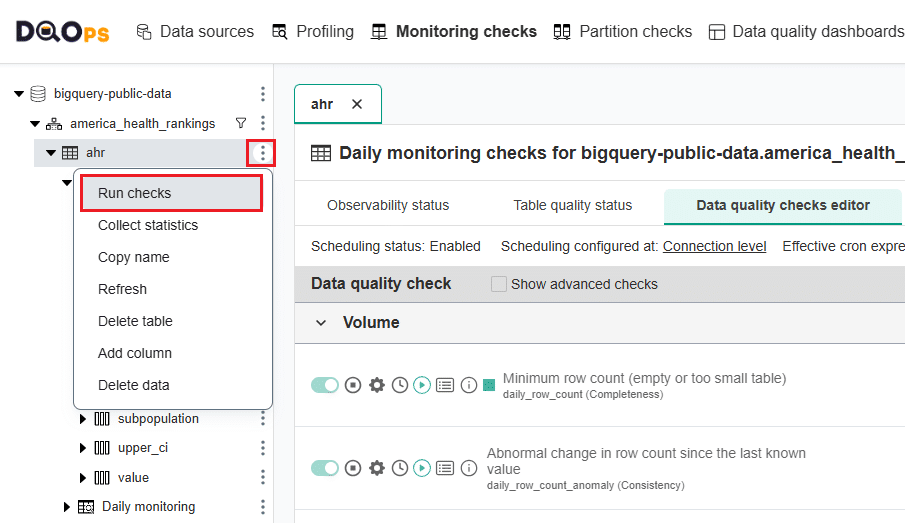Select the ahr table in the tree
The image size is (908, 524).
pyautogui.click(x=96, y=153)
